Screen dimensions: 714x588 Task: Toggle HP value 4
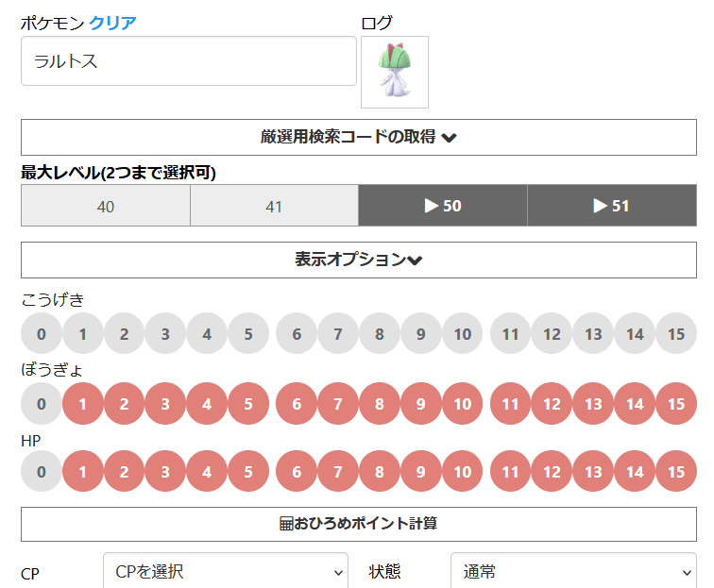[207, 471]
